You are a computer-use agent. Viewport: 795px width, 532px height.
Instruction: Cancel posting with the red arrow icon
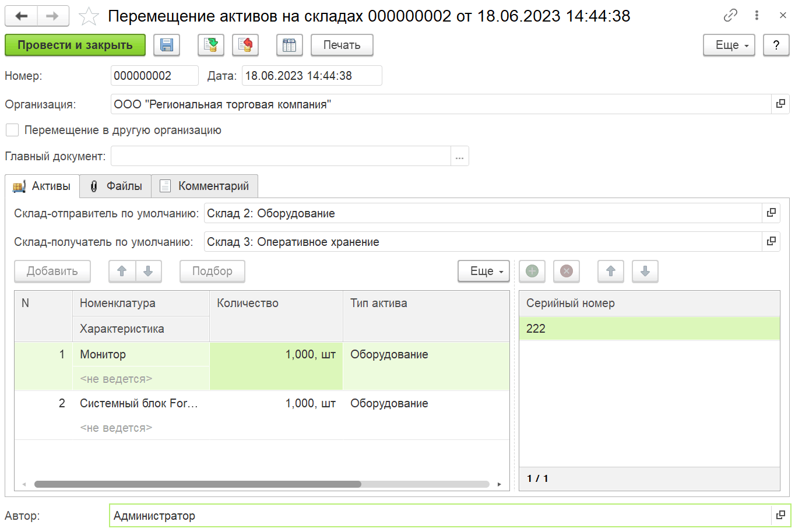(245, 45)
